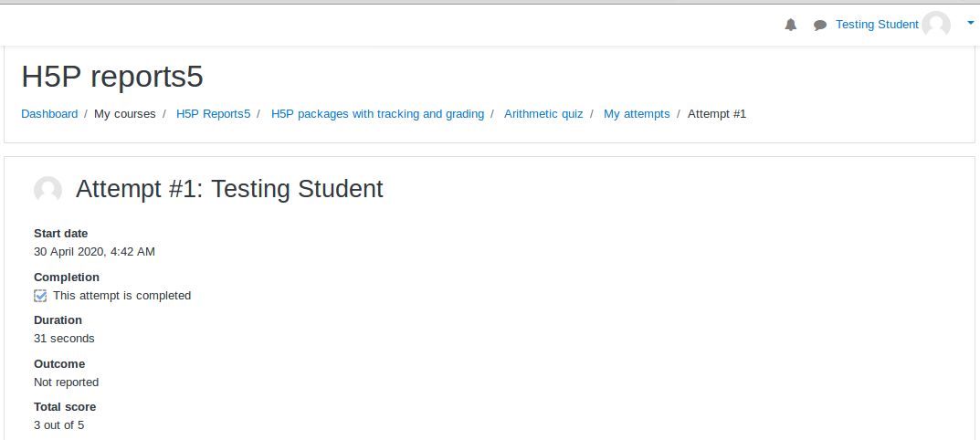The height and width of the screenshot is (440, 980).
Task: Toggle the attempt completed checkbox
Action: click(x=40, y=296)
